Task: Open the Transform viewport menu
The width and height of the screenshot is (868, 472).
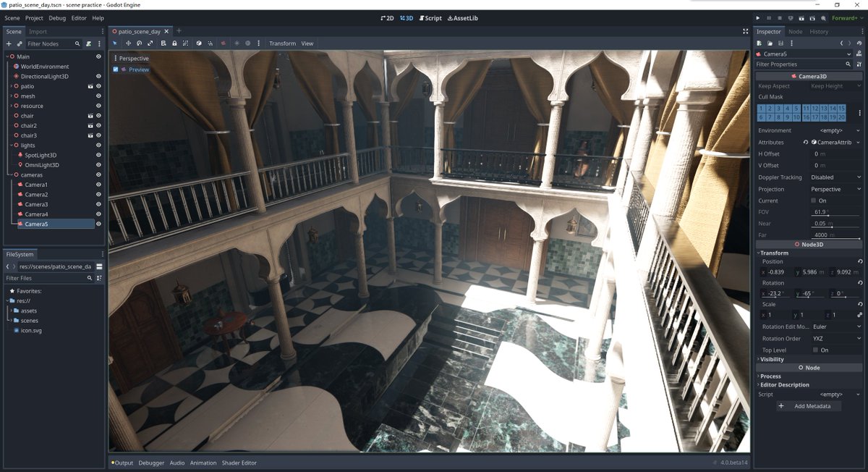Action: (x=282, y=43)
